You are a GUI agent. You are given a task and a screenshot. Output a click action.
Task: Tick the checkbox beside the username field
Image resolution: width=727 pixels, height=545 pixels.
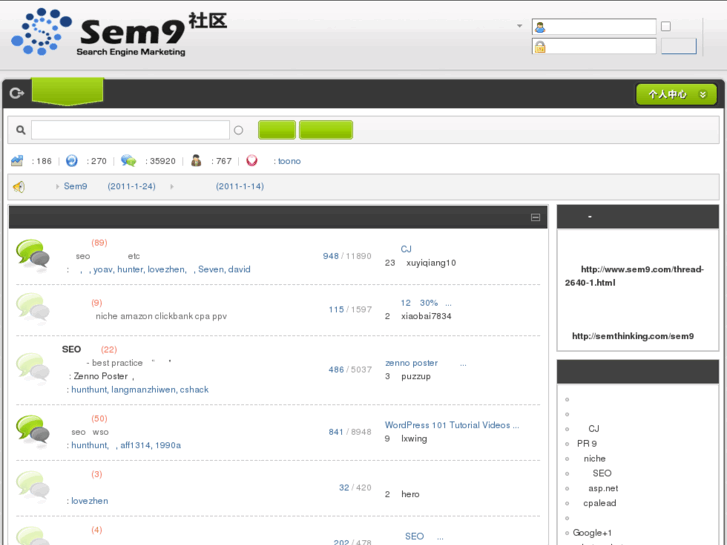pyautogui.click(x=666, y=26)
